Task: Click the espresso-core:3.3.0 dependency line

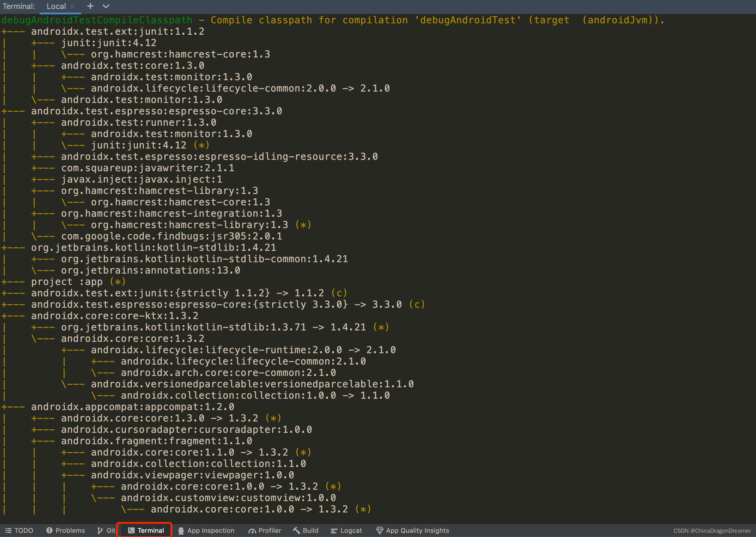Action: [x=157, y=111]
